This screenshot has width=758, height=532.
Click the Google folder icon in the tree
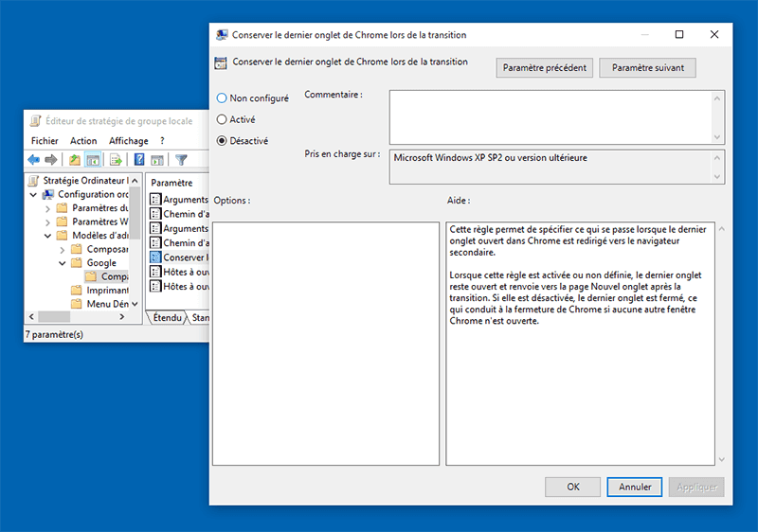(77, 263)
